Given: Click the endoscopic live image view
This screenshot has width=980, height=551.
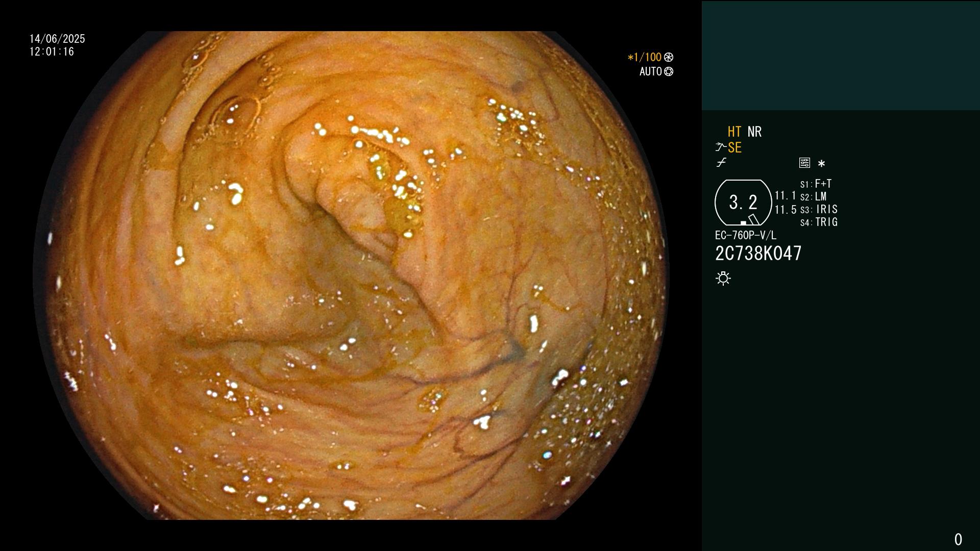Looking at the screenshot, I should pos(351,275).
